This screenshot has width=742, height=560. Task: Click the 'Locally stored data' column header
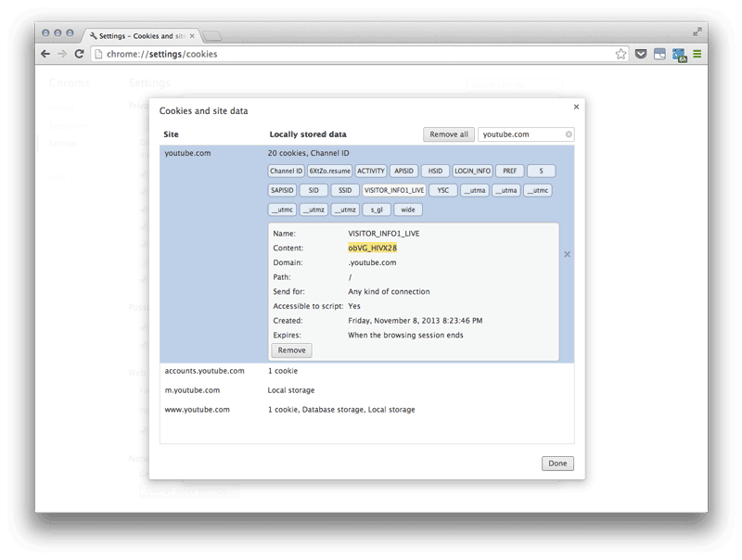pyautogui.click(x=308, y=134)
